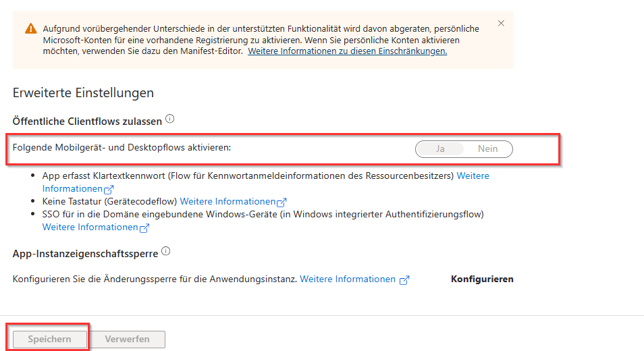Viewport: 644px width, 351px height.
Task: Click the Verwerfen button
Action: [x=128, y=339]
